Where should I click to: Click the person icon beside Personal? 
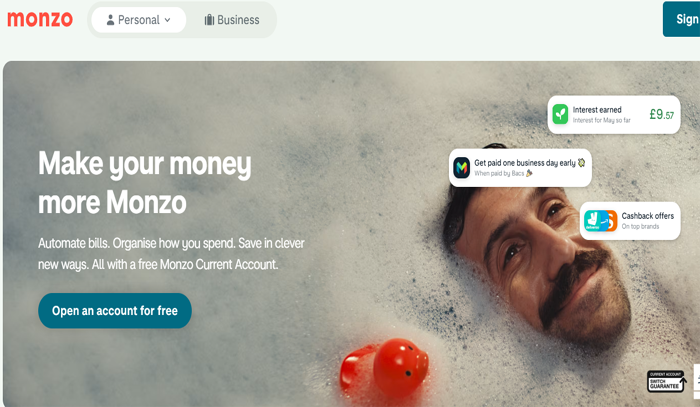[x=110, y=20]
